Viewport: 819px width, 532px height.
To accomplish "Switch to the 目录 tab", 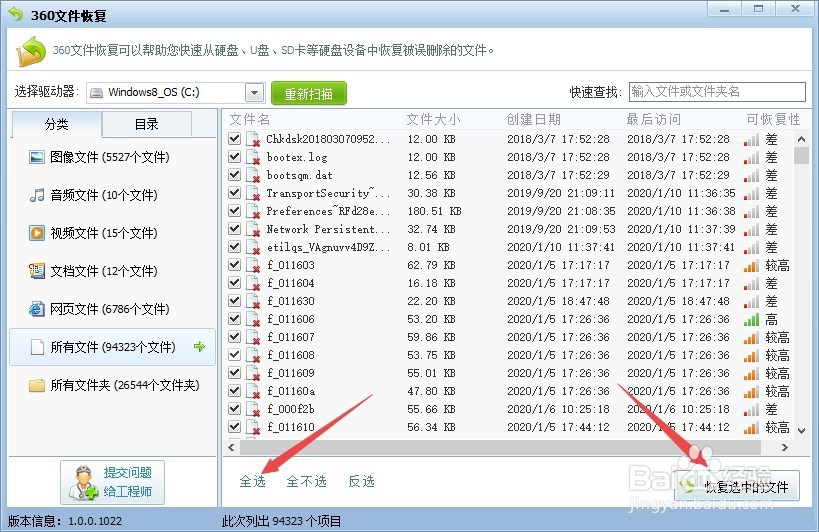I will pos(146,124).
